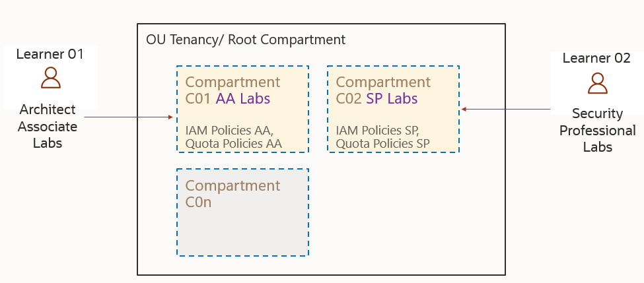Click the "Architect Associate Labs" caption
644x283 pixels.
coord(48,125)
